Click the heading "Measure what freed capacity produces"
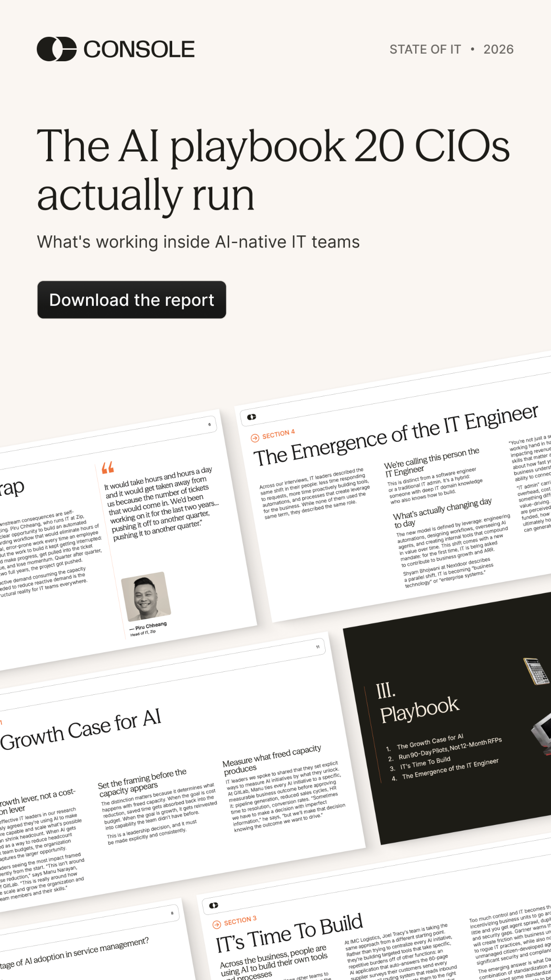Screen dimensions: 551x980 (x=272, y=759)
